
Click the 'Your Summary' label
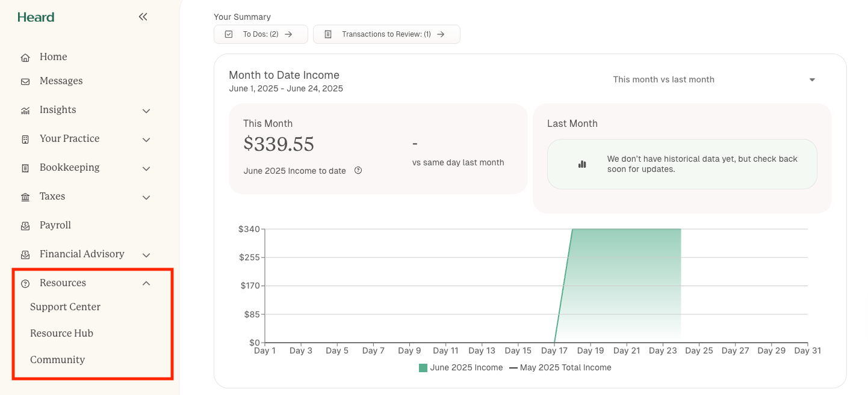(x=242, y=17)
